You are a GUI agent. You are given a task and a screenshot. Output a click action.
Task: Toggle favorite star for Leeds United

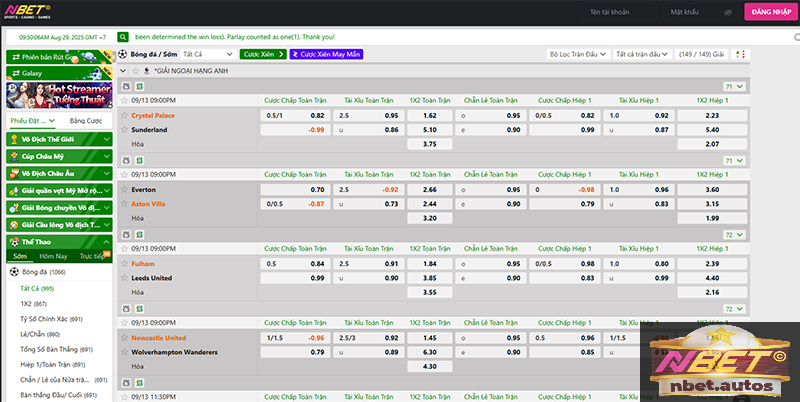[x=124, y=277]
